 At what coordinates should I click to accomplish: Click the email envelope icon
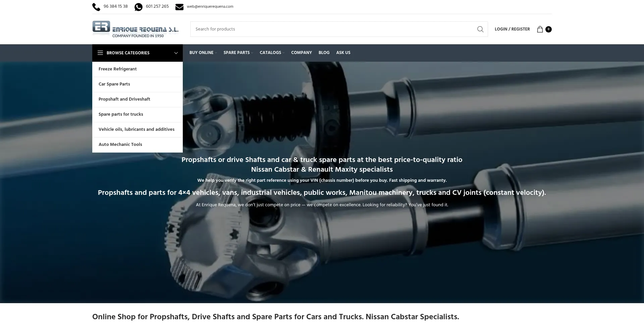pyautogui.click(x=179, y=7)
